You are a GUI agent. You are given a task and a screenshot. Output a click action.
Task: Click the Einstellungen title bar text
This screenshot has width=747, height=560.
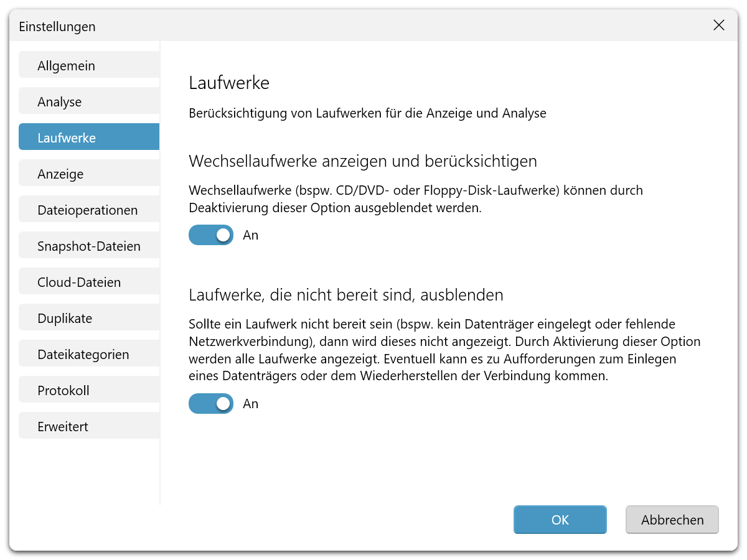click(57, 27)
